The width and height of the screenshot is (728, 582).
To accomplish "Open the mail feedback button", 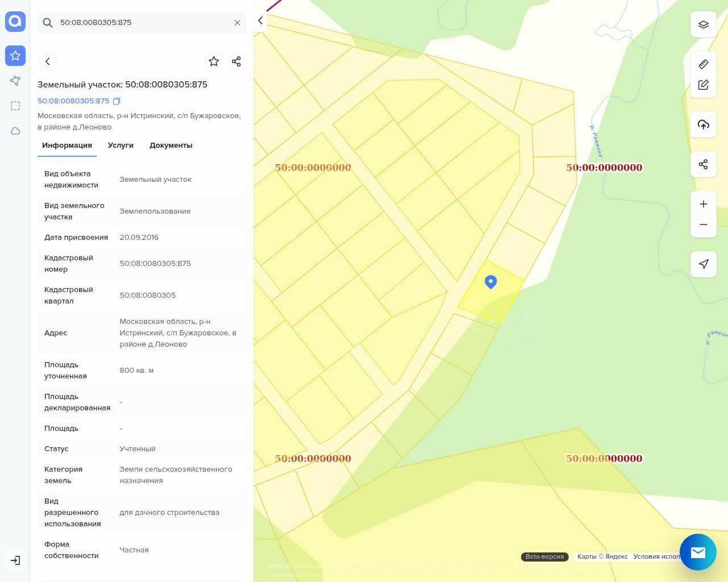I will tap(698, 552).
